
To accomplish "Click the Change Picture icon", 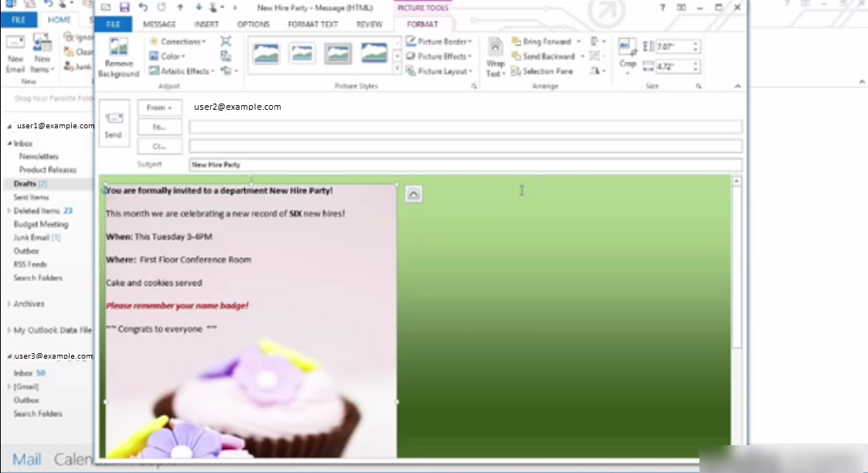I will point(226,56).
